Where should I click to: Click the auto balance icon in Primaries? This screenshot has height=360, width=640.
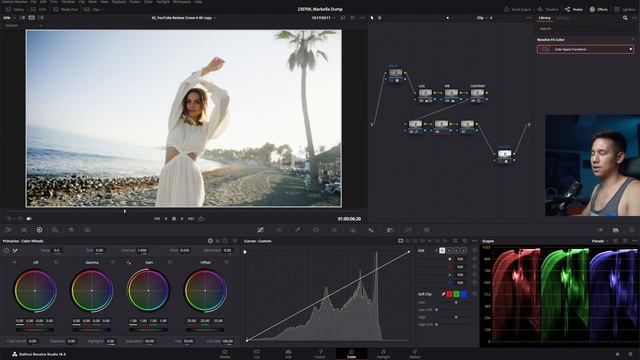tap(6, 250)
